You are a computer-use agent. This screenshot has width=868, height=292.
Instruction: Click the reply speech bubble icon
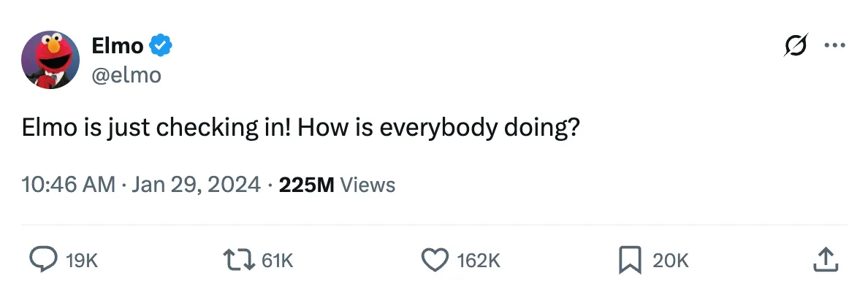pos(42,259)
